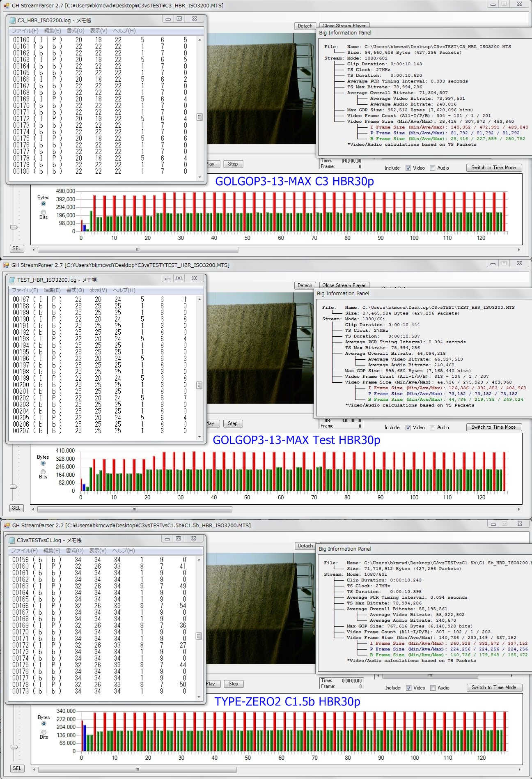Uncheck the Video checkbox in the C1.5b_HBR_ISO3200 window

point(408,688)
